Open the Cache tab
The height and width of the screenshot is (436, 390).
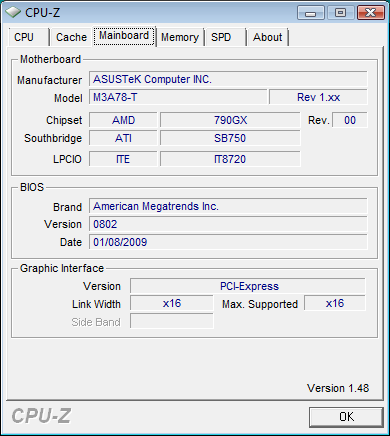tap(71, 37)
